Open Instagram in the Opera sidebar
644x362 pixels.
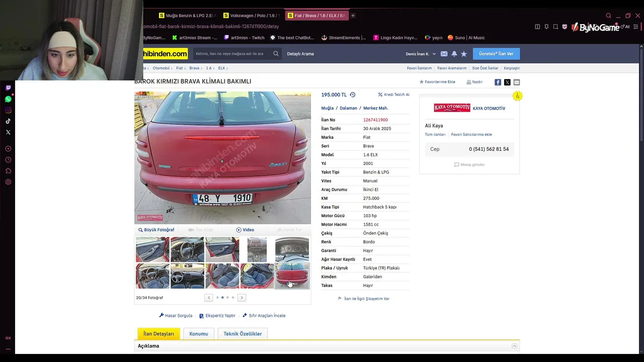(8, 110)
